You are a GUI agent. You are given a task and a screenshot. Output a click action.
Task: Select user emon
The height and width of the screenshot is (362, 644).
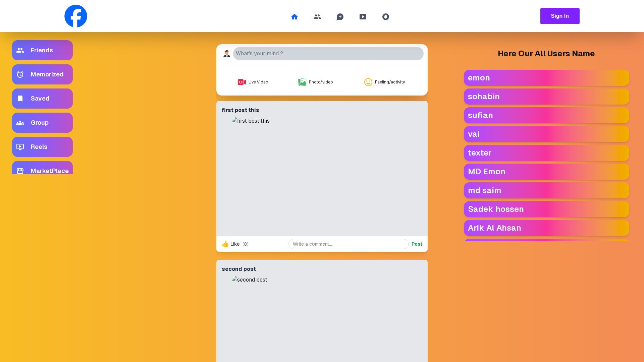[546, 78]
